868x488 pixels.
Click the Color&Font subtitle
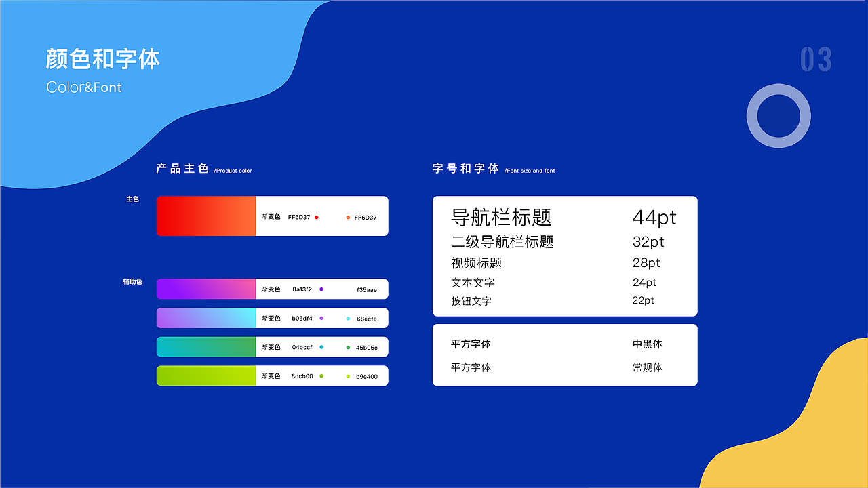pos(84,87)
